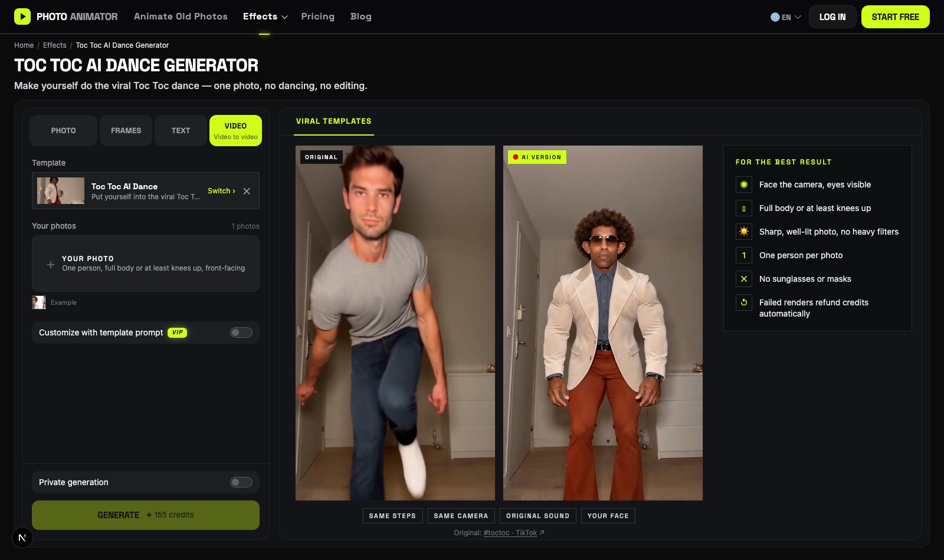Click the refund credits arrow icon
Image resolution: width=944 pixels, height=560 pixels.
744,302
